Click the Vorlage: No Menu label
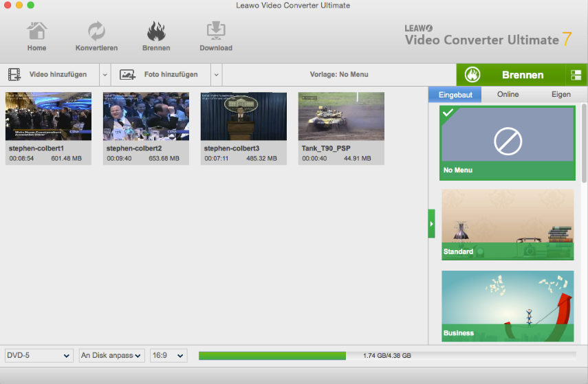The width and height of the screenshot is (588, 384). click(339, 75)
